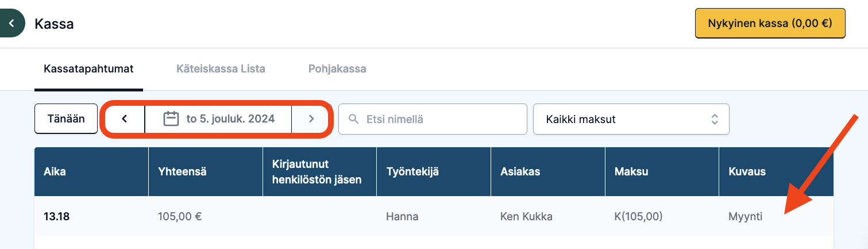Open the Pohjakassa tab
Screen dimensions: 868x249
click(x=337, y=69)
